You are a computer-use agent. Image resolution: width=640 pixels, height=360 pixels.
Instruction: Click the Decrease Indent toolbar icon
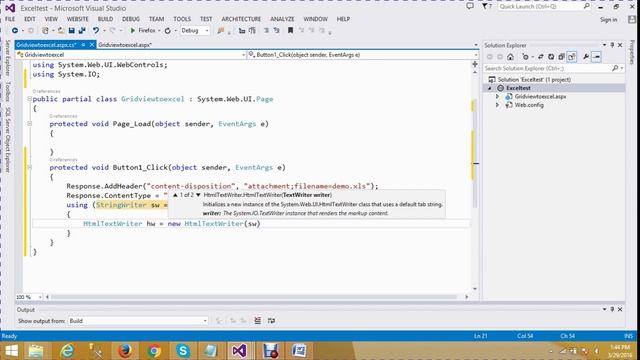242,31
